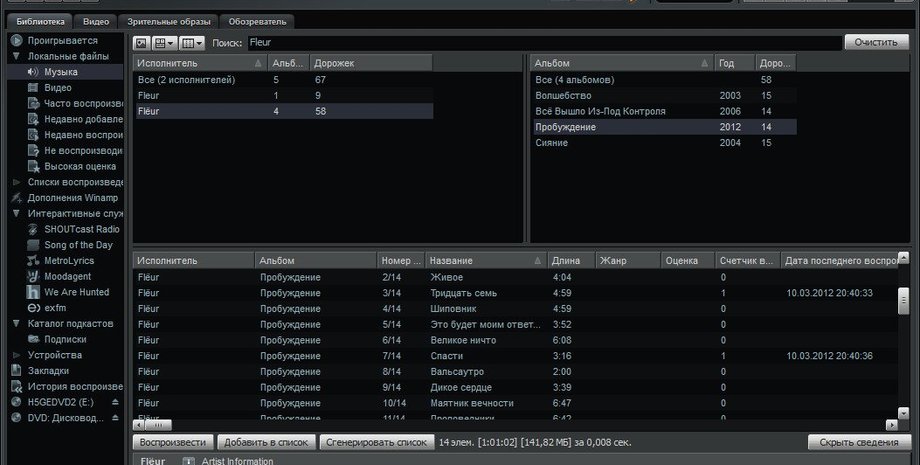Eject the H5GEDVD2 (E:) drive

114,402
